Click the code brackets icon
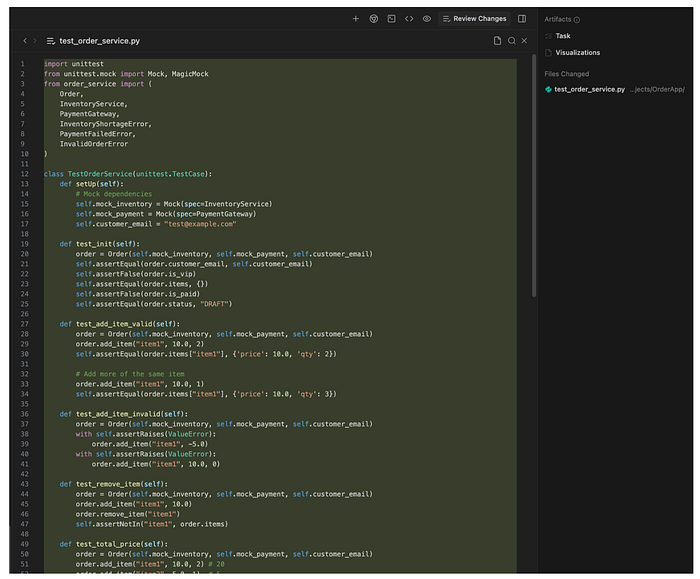This screenshot has width=700, height=579. (409, 19)
